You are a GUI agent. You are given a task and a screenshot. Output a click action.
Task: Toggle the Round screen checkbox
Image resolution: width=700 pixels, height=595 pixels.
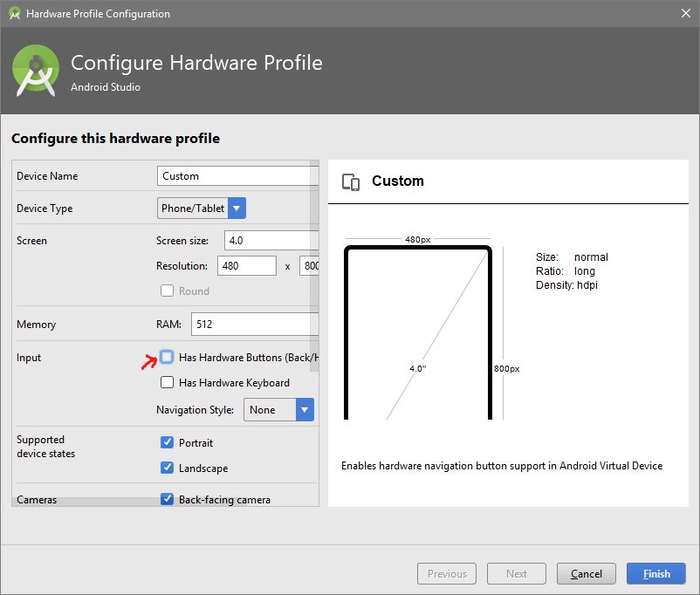[x=167, y=291]
